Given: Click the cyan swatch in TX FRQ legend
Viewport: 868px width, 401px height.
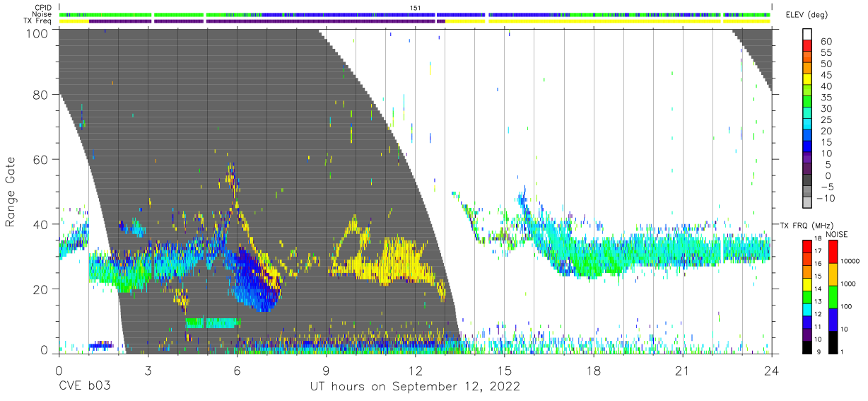Looking at the screenshot, I should click(x=807, y=308).
